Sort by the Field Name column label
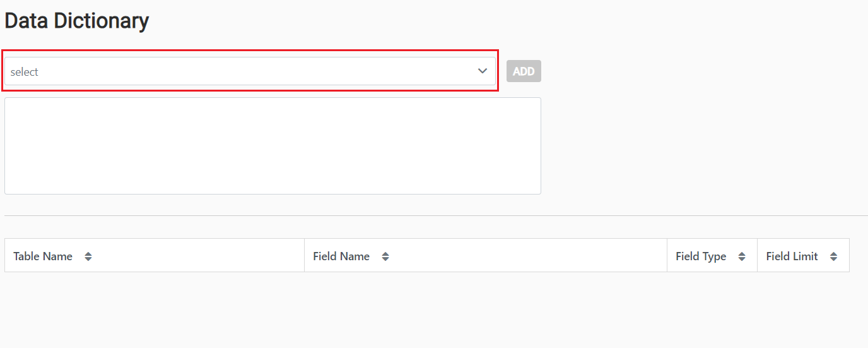This screenshot has height=348, width=868. [341, 256]
